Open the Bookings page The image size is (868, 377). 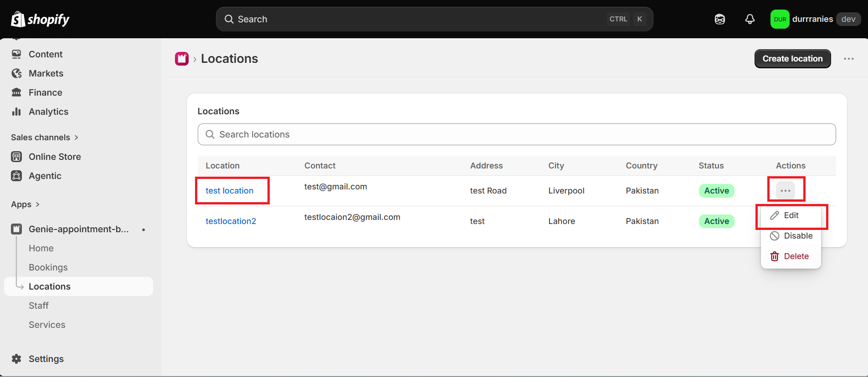coord(48,267)
